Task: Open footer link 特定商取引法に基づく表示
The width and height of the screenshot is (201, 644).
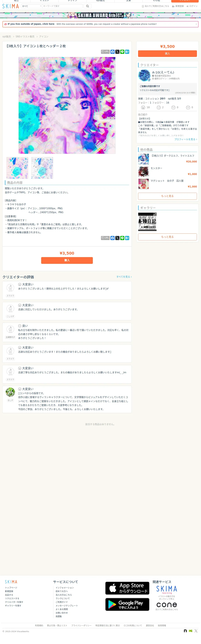Action: (x=108, y=626)
